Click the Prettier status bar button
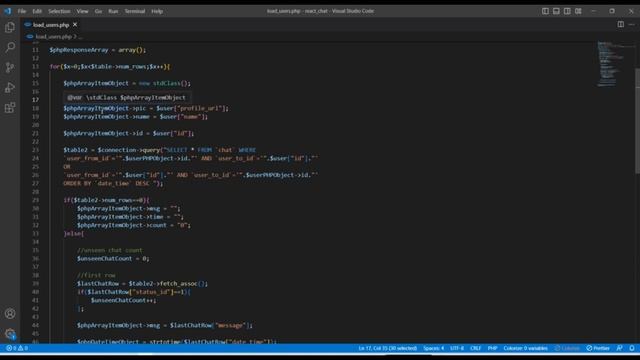The height and width of the screenshot is (360, 640). coord(598,348)
